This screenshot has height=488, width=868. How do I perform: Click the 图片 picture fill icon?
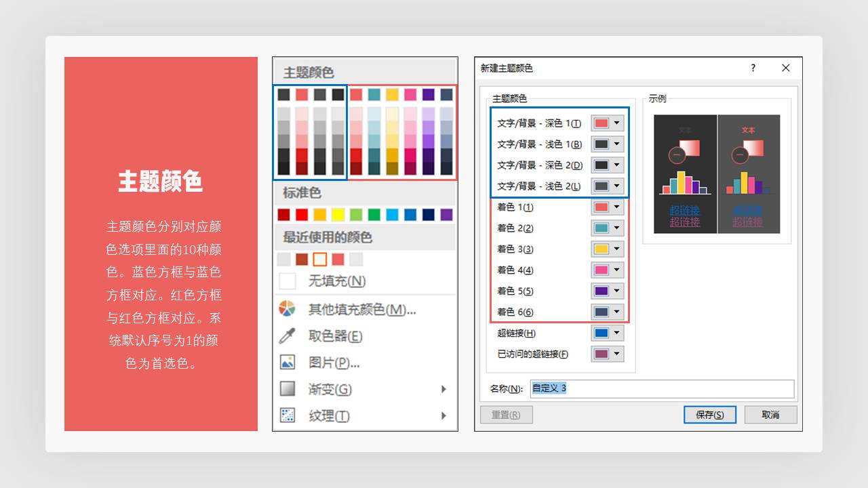coord(288,363)
